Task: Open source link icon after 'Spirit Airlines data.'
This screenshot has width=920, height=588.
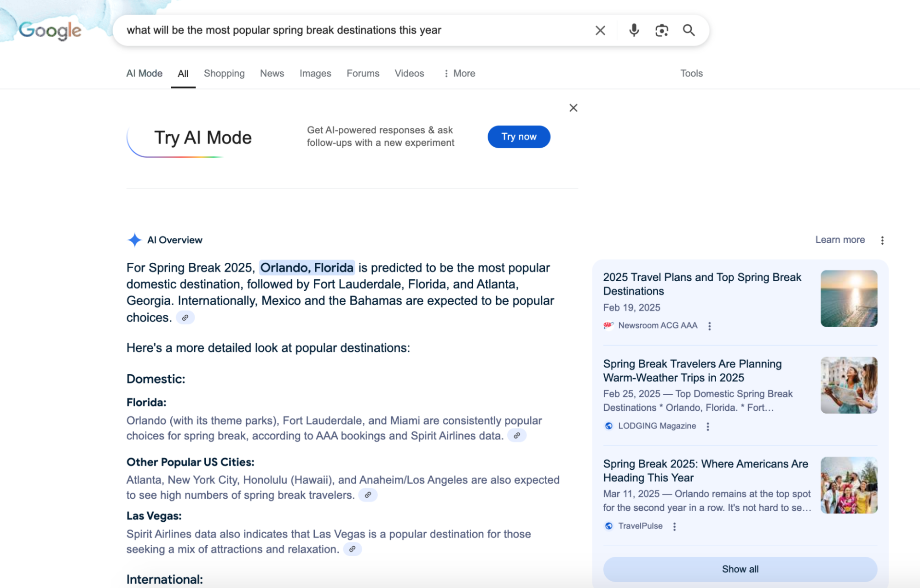Action: 517,435
